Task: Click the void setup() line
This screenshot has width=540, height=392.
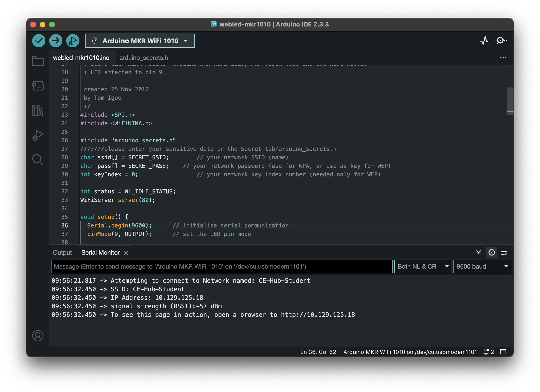Action: click(104, 217)
